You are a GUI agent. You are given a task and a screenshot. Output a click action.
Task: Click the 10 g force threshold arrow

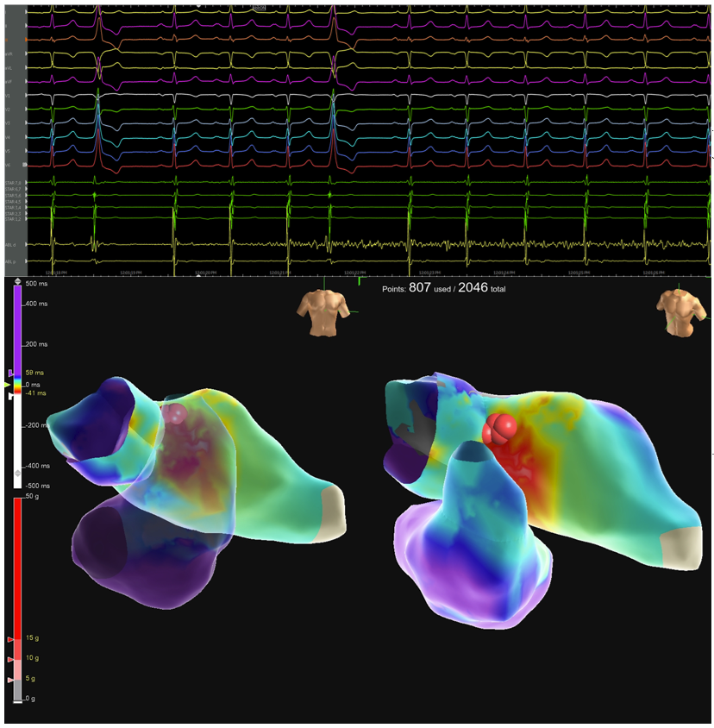(9, 658)
